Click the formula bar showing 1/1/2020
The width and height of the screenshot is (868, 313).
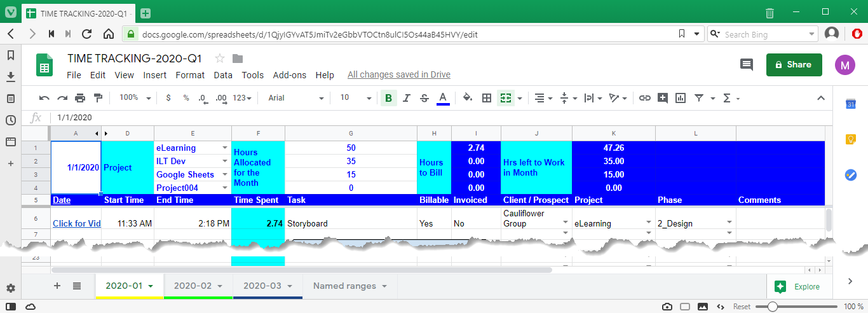click(381, 118)
